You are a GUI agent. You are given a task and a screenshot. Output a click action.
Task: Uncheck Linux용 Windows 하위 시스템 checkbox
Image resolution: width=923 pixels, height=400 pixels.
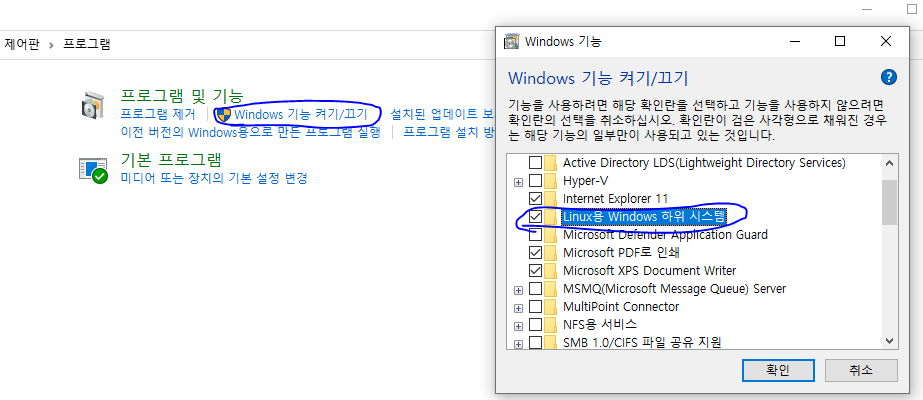[x=536, y=217]
